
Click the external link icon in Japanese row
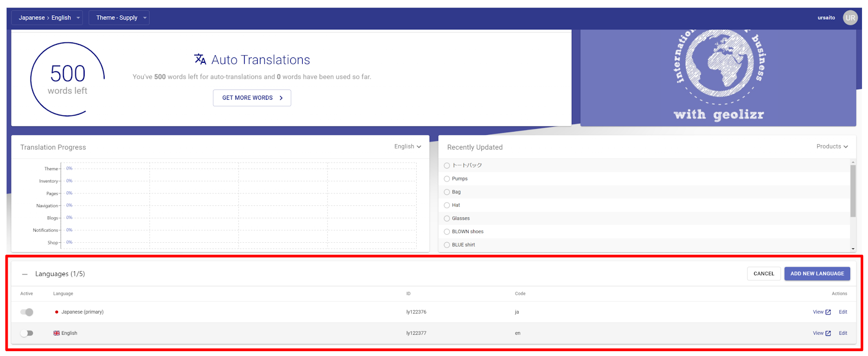[x=828, y=312]
